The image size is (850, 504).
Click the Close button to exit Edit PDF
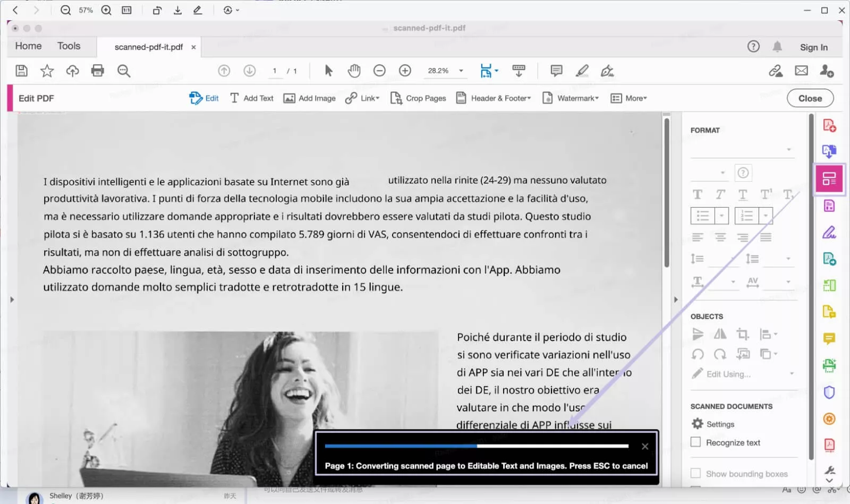[810, 98]
